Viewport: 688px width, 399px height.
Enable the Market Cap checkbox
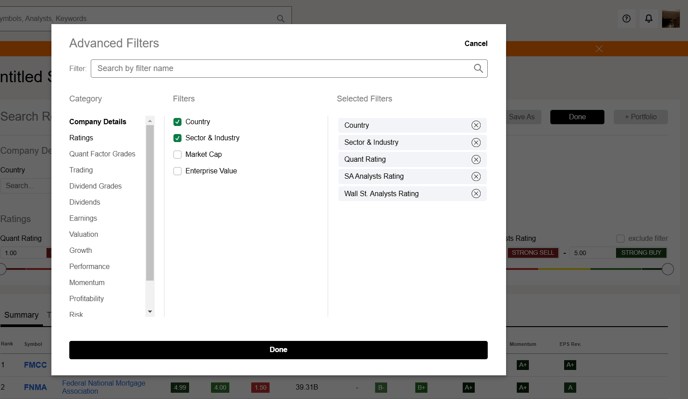pos(177,154)
